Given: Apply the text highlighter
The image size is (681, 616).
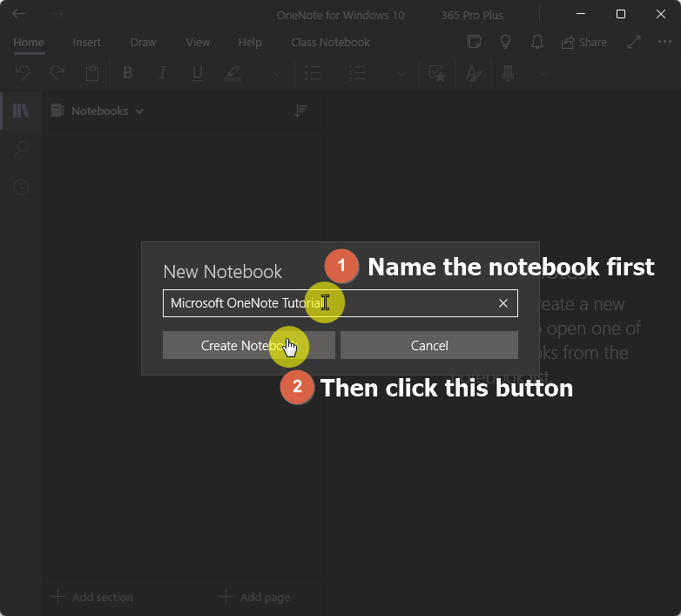Looking at the screenshot, I should click(x=233, y=73).
